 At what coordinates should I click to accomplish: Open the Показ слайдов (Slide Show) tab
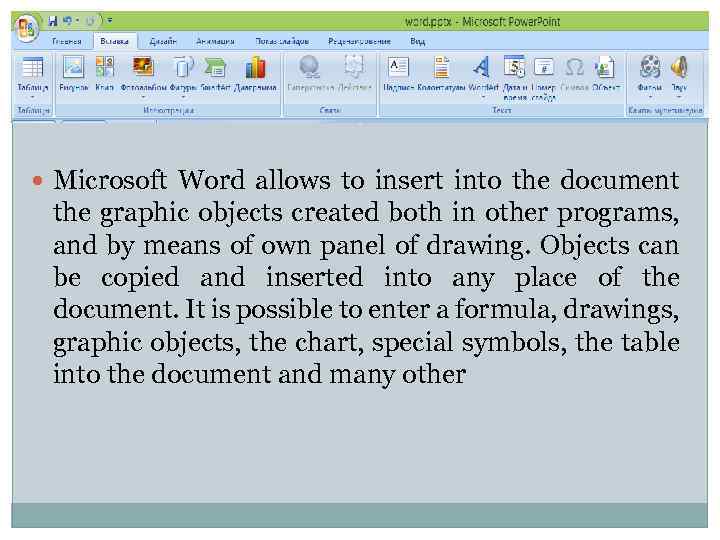282,41
